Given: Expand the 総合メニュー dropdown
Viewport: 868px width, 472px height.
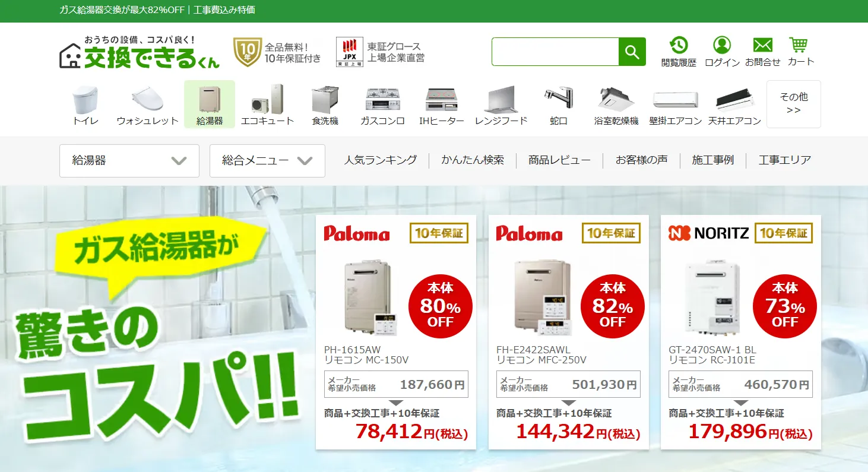Looking at the screenshot, I should pyautogui.click(x=267, y=161).
